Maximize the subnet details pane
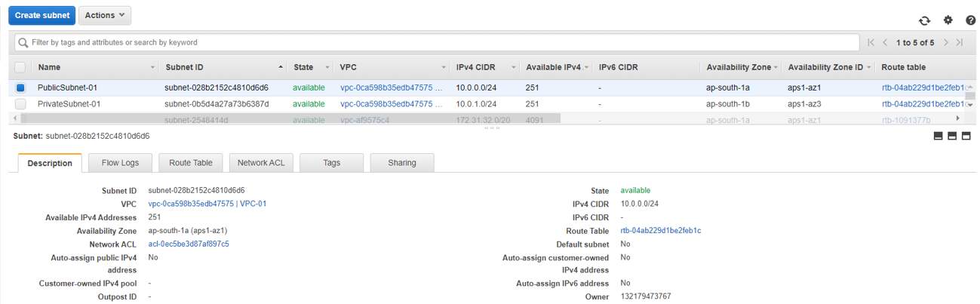The image size is (980, 304). point(966,136)
